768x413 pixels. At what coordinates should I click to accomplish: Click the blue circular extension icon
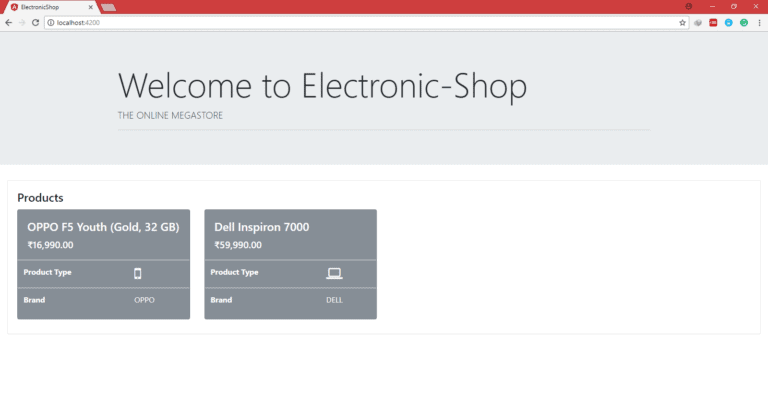point(729,23)
